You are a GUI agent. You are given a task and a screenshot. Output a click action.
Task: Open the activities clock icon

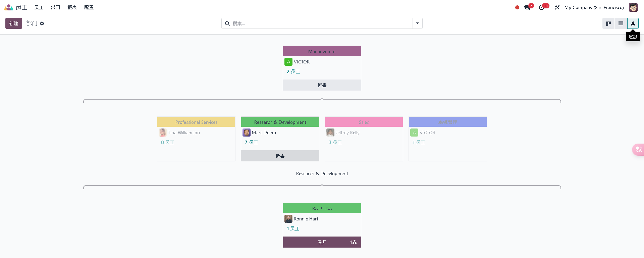(x=542, y=7)
